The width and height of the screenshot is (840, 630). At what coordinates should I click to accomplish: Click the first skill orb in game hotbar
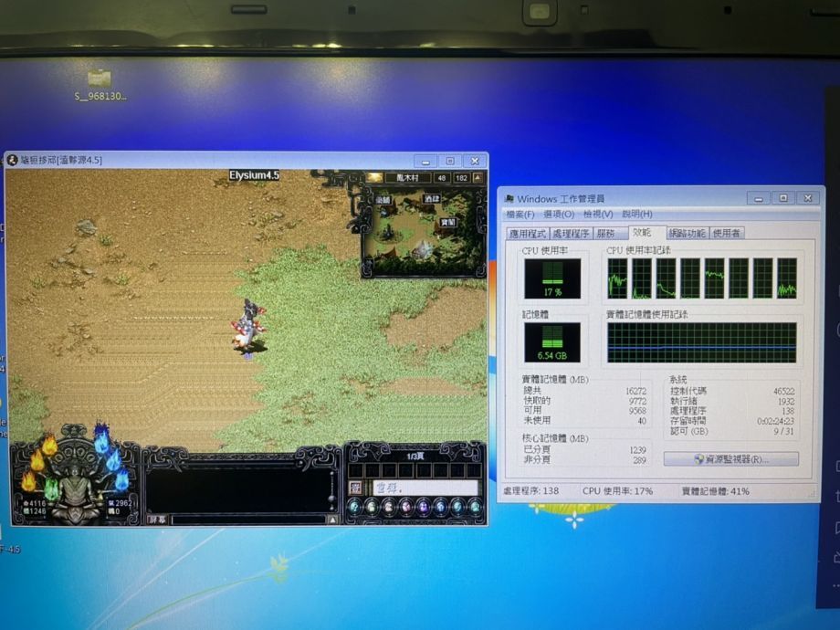pyautogui.click(x=355, y=507)
